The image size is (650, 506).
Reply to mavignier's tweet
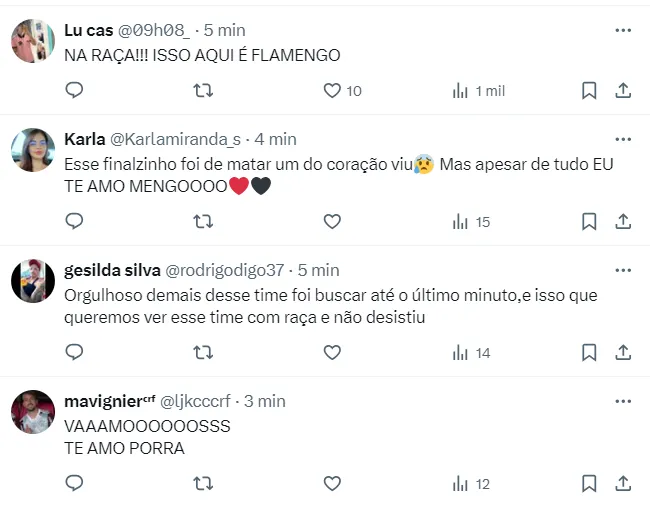pyautogui.click(x=74, y=483)
